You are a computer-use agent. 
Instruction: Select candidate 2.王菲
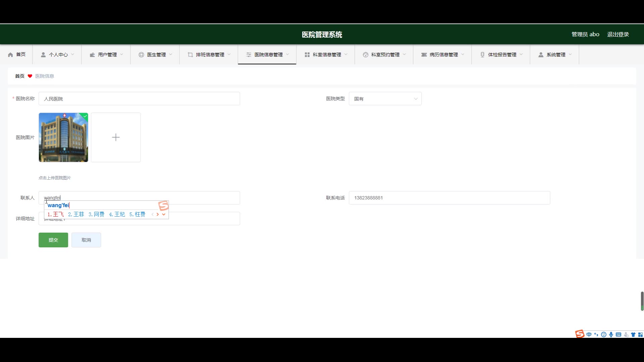pyautogui.click(x=76, y=215)
